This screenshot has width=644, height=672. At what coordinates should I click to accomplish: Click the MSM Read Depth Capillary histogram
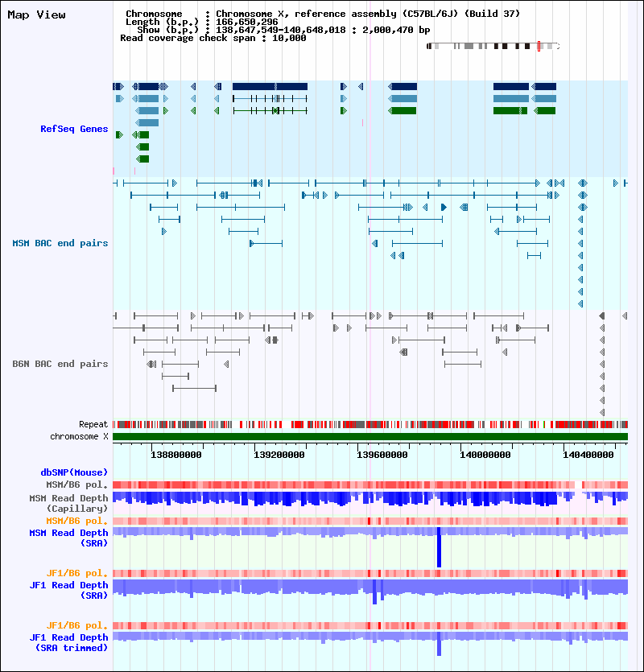370,499
